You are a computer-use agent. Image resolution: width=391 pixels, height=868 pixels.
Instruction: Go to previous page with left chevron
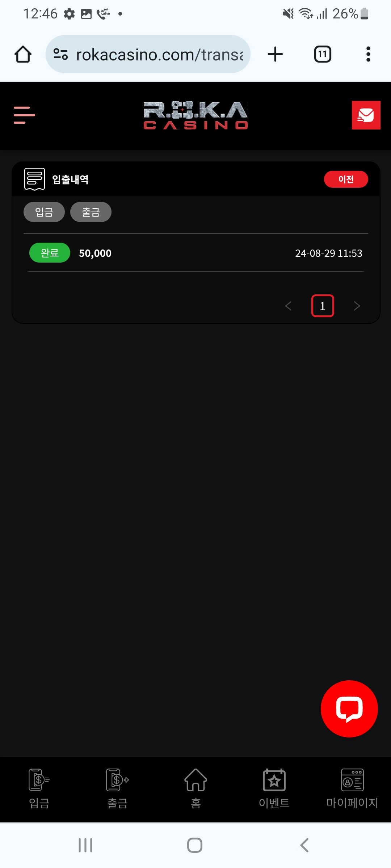[289, 306]
